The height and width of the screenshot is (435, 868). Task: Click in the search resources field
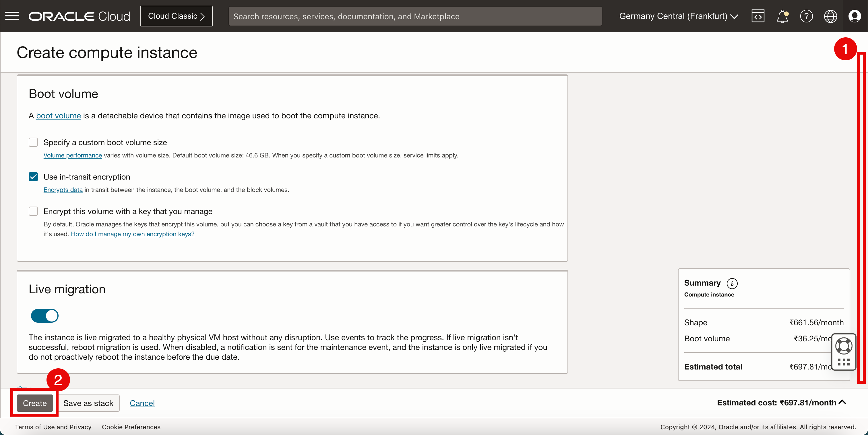(414, 16)
